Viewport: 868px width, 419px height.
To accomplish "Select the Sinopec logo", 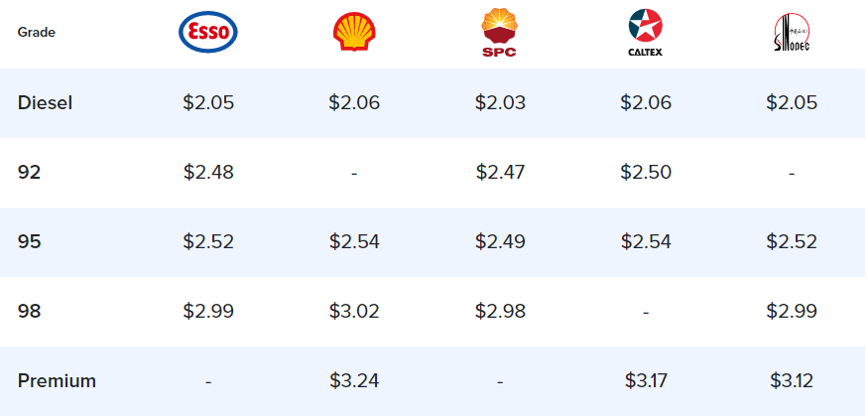I will (792, 33).
